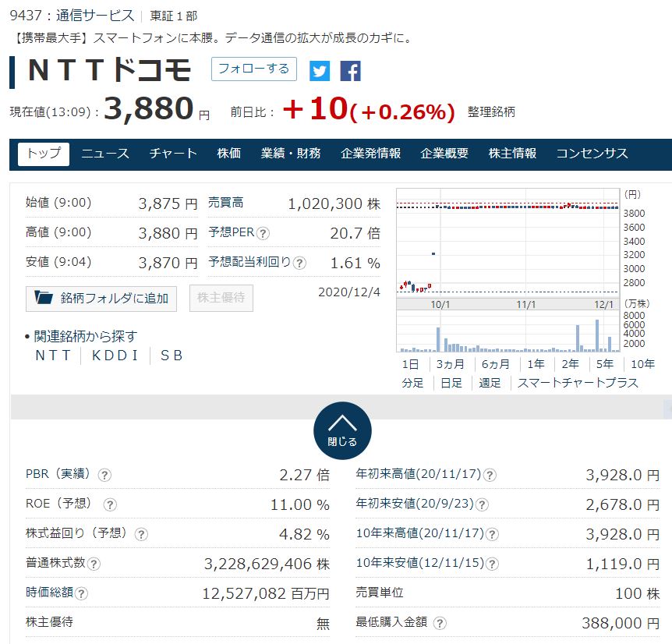Click help icon beside PBR（実績）

pyautogui.click(x=104, y=475)
